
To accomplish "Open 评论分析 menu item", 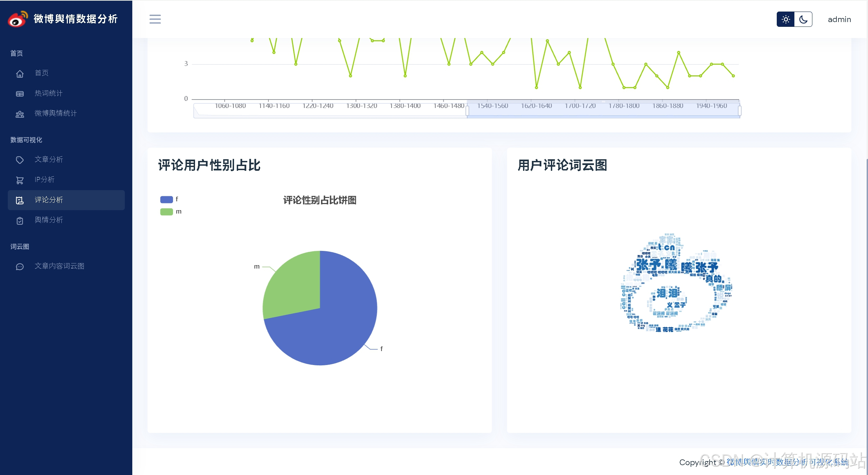I will tap(49, 200).
